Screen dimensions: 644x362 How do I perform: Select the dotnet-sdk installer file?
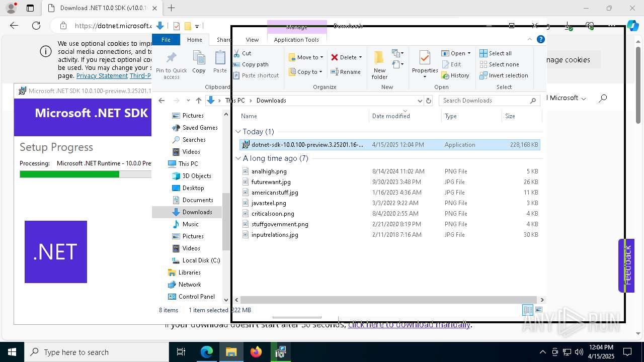[x=389, y=145]
